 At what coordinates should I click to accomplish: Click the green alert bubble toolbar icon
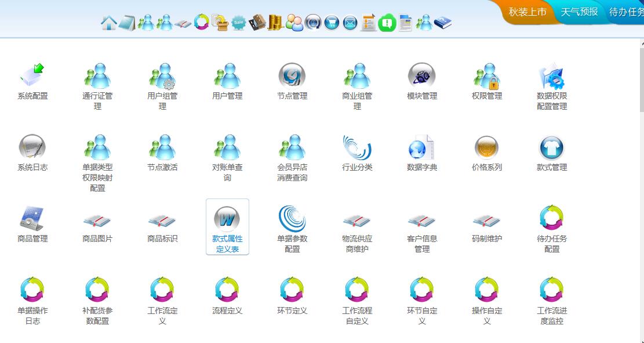[x=387, y=23]
